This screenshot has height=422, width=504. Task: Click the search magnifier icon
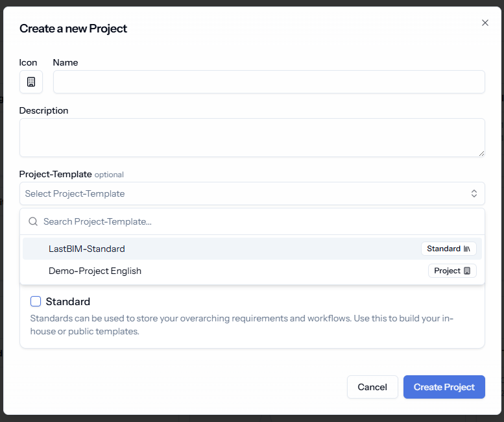tap(33, 221)
